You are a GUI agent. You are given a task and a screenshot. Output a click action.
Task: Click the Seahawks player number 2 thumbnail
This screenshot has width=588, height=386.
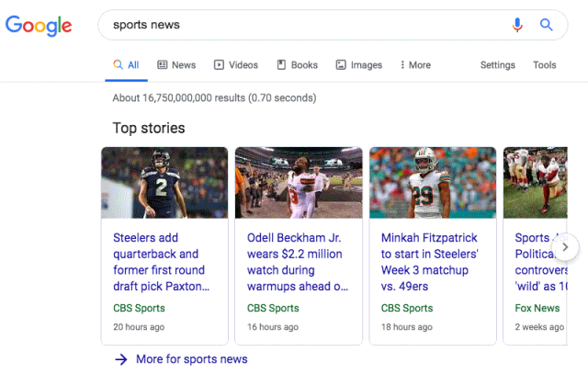click(x=164, y=182)
